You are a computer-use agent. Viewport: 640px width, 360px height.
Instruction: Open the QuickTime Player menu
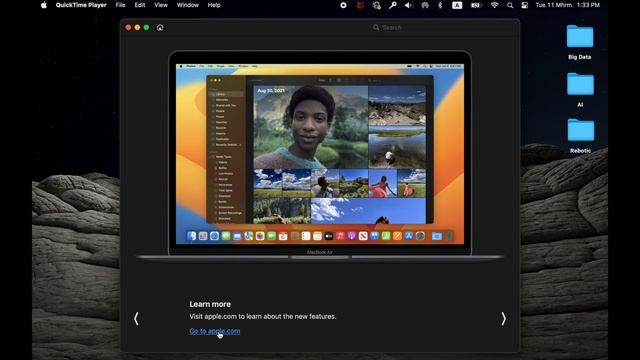coord(81,5)
